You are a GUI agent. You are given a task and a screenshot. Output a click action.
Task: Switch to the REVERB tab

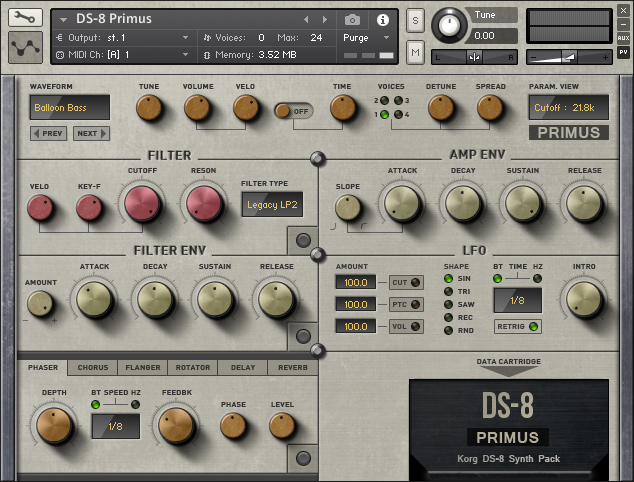pos(293,368)
